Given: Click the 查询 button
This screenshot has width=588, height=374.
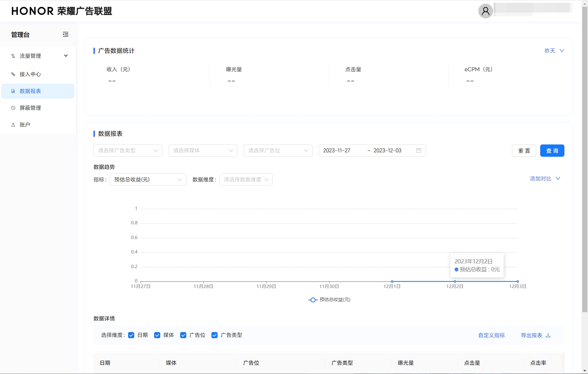Looking at the screenshot, I should point(552,151).
